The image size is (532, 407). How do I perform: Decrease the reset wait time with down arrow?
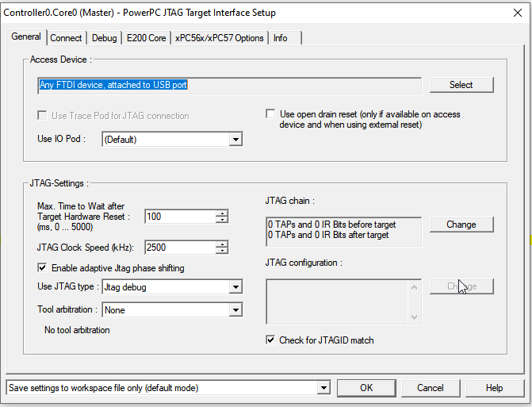[x=222, y=220]
